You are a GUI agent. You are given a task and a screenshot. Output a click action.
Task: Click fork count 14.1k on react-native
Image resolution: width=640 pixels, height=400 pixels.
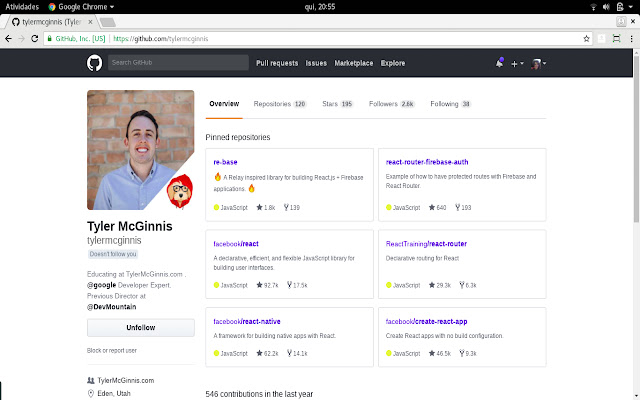(x=297, y=353)
